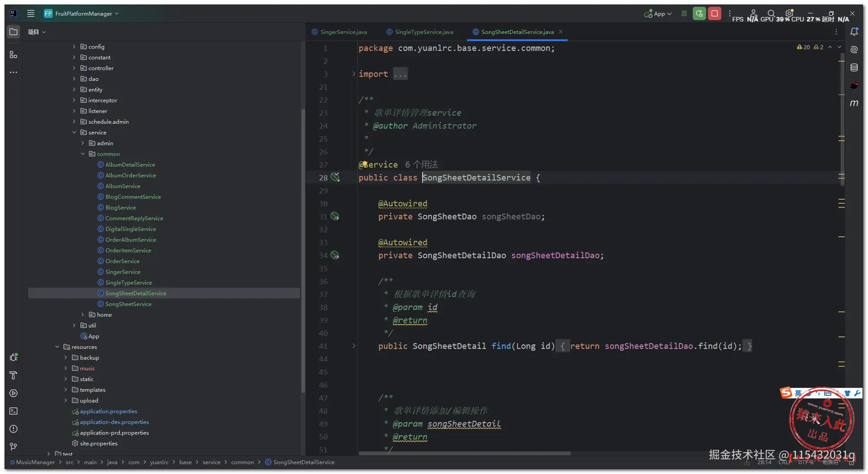Switch to SingerService.java tab
868x474 pixels.
point(339,32)
